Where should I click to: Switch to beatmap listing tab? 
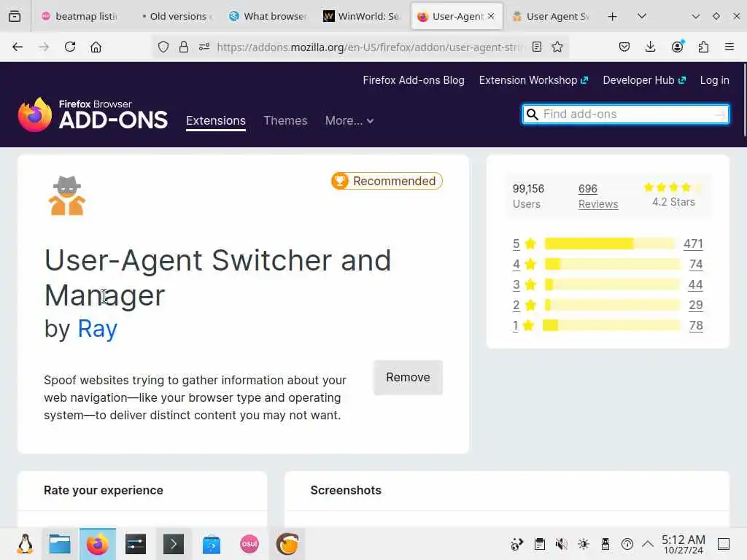point(80,16)
